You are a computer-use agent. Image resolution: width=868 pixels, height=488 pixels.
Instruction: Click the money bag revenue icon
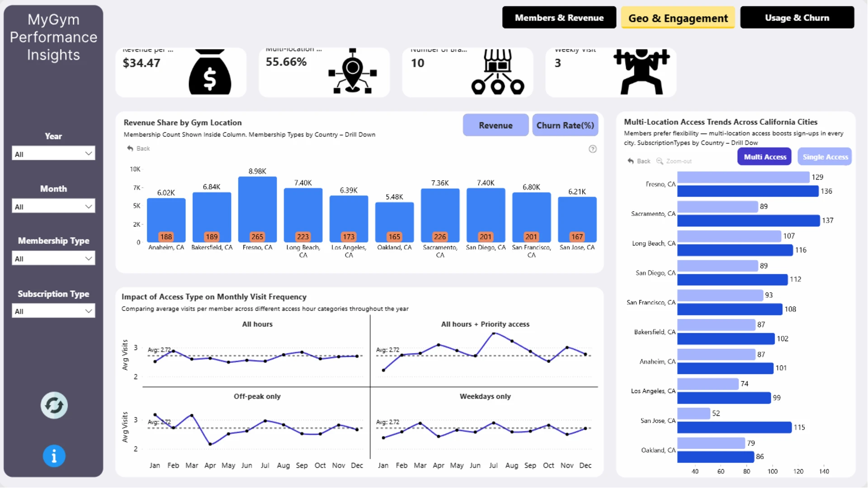tap(210, 72)
